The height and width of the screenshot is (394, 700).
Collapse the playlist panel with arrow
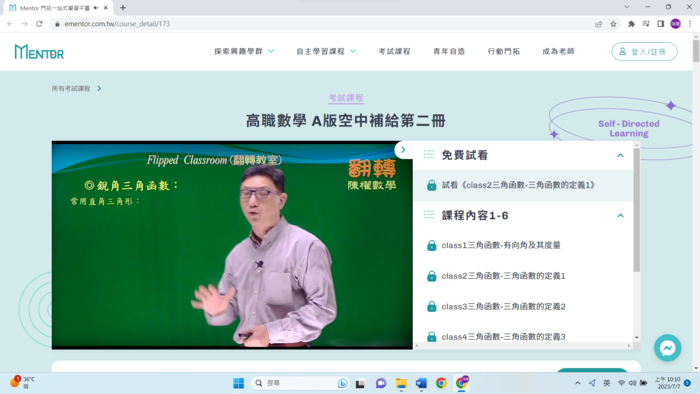[403, 150]
